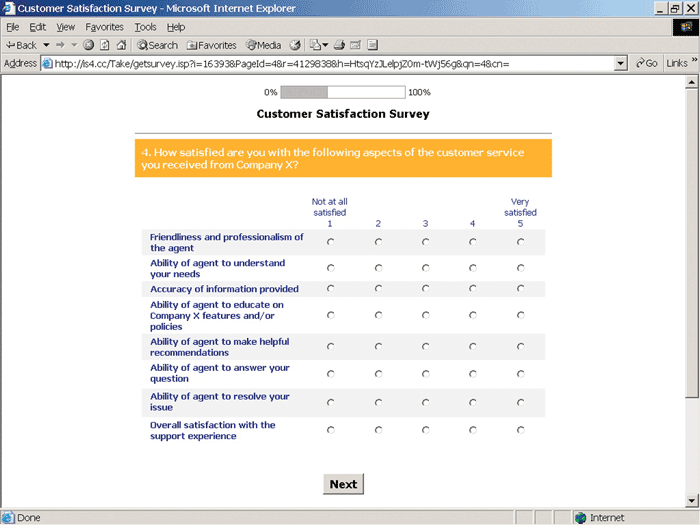Open the Search pane
The width and height of the screenshot is (700, 525).
(157, 45)
